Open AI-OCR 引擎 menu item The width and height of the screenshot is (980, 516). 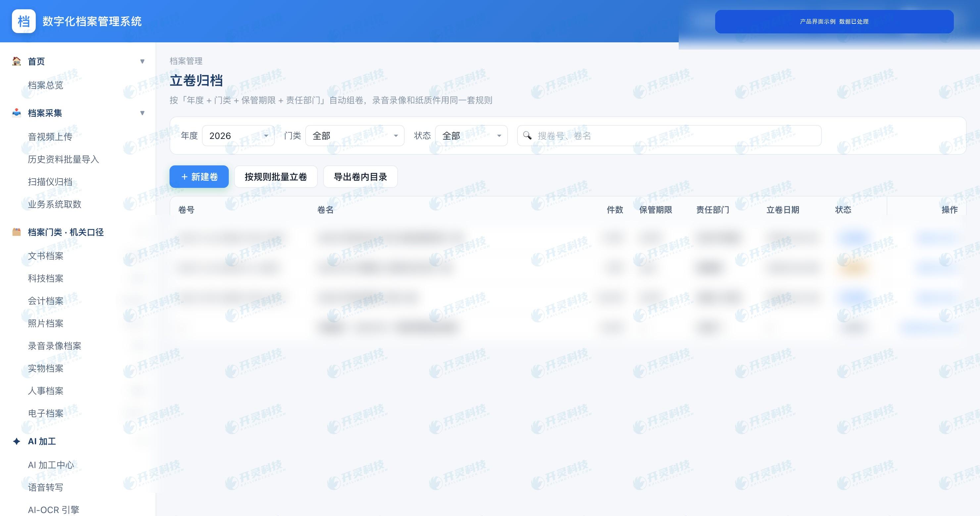click(54, 509)
